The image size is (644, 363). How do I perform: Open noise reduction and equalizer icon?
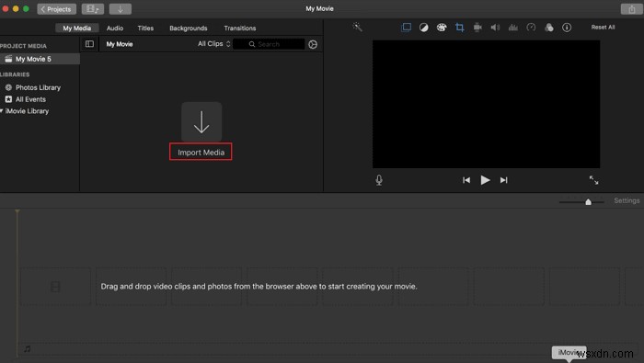pyautogui.click(x=513, y=28)
